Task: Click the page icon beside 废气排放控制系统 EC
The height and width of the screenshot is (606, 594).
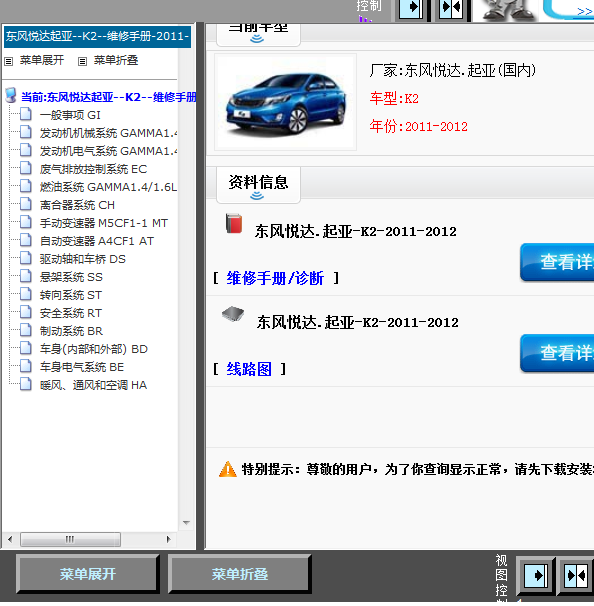Action: pos(26,169)
